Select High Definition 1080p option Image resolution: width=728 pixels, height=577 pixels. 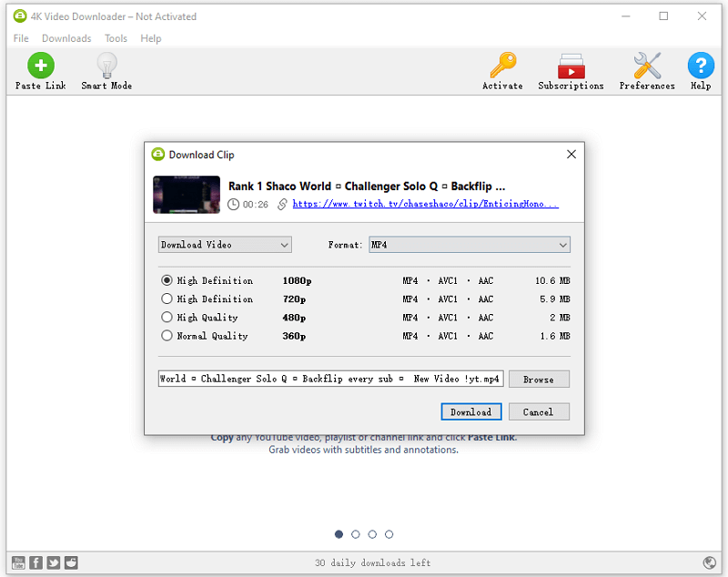coord(167,280)
